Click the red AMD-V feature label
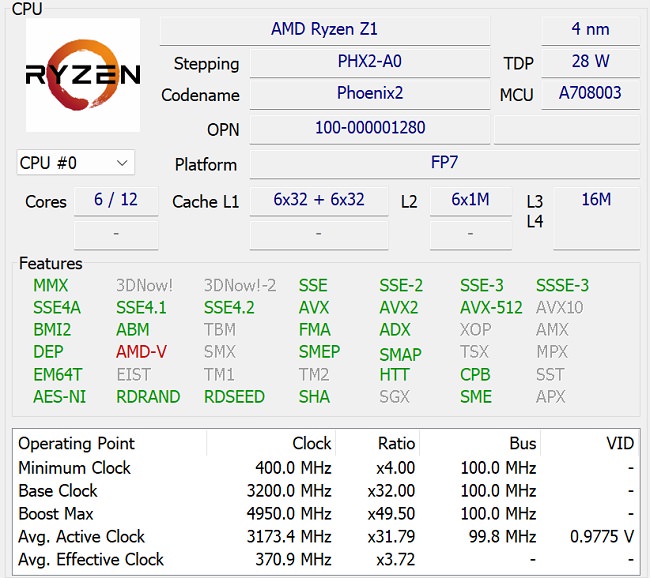650x578 pixels. 142,352
